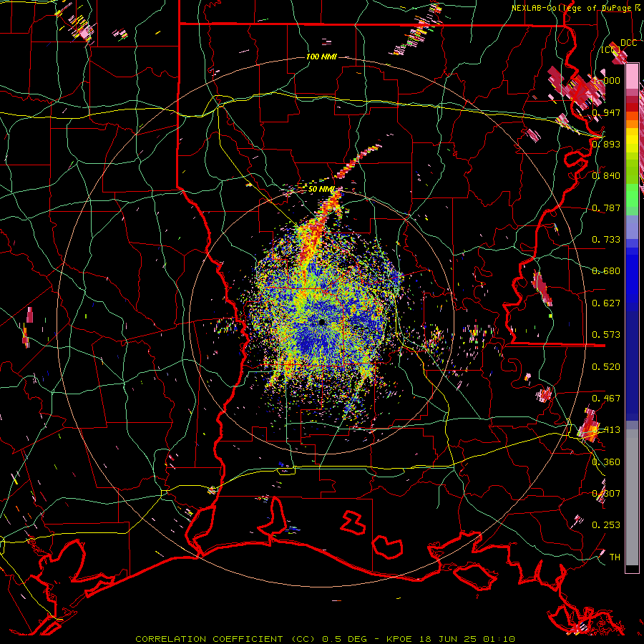Pick the pink segment at the top of the color bar
This screenshot has height=644, width=644.
(x=632, y=77)
